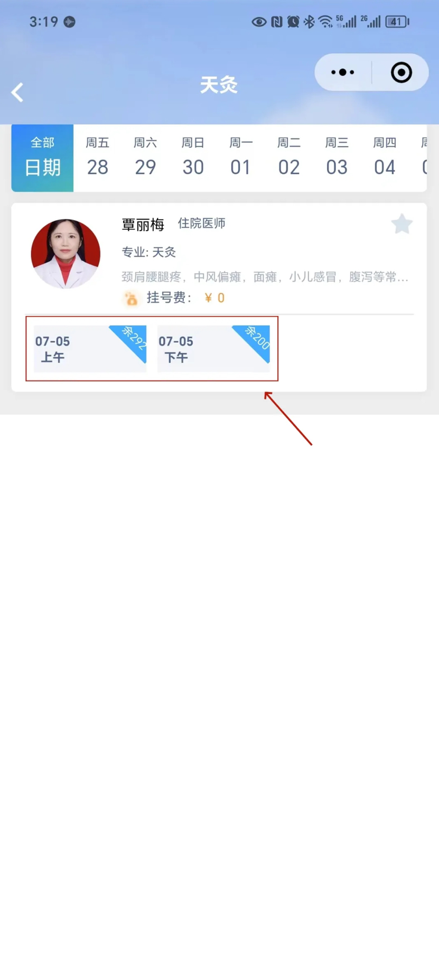The height and width of the screenshot is (980, 439).
Task: Select 周六 29 date tab
Action: tap(145, 158)
